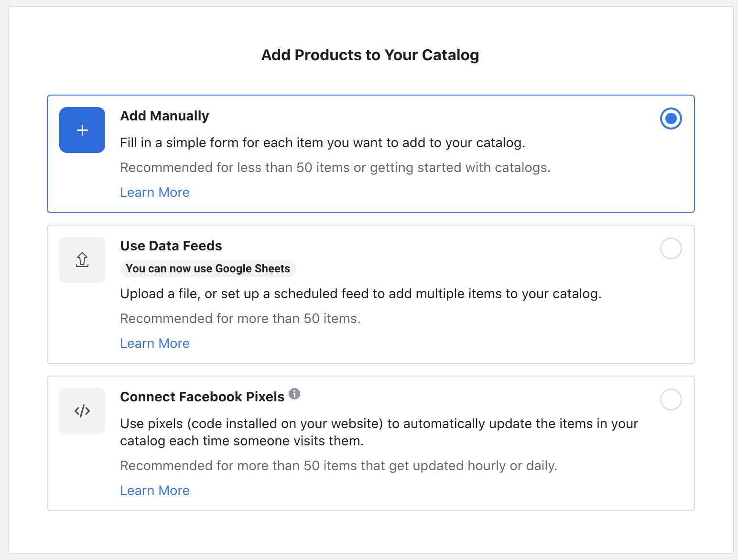Click the "Add Products to Your Catalog" heading
This screenshot has height=560, width=738.
(x=370, y=55)
